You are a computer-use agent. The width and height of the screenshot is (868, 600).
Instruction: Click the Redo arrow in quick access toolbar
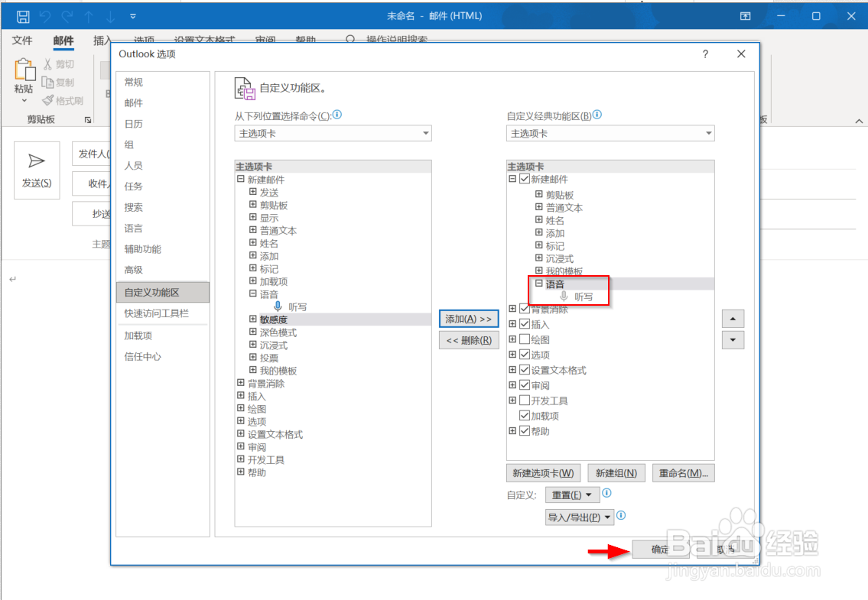pos(67,17)
